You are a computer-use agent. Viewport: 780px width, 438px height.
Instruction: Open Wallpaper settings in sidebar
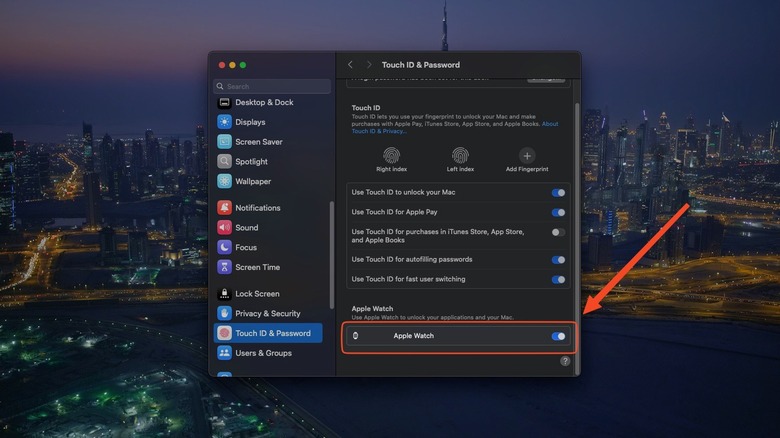(252, 181)
